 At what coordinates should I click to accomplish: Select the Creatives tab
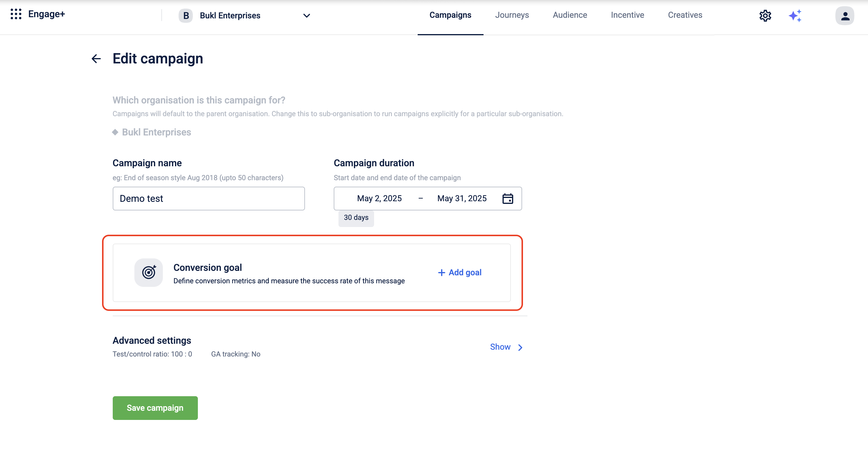(x=685, y=15)
